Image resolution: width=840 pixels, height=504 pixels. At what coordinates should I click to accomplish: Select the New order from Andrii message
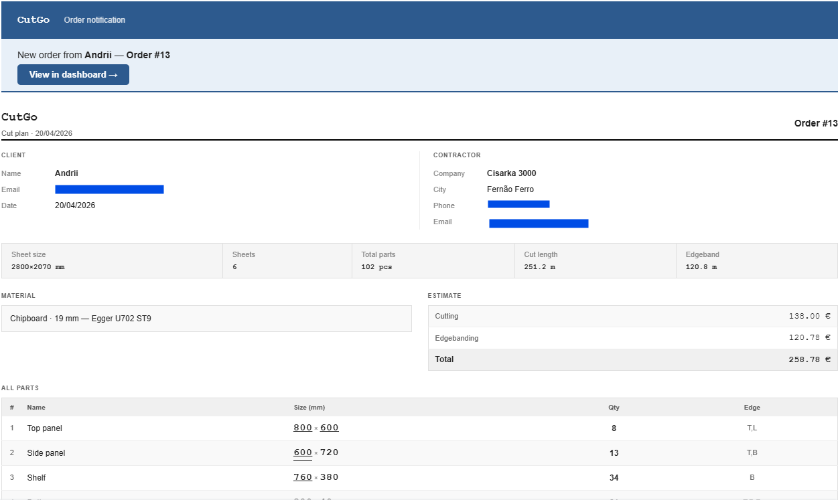[x=94, y=55]
